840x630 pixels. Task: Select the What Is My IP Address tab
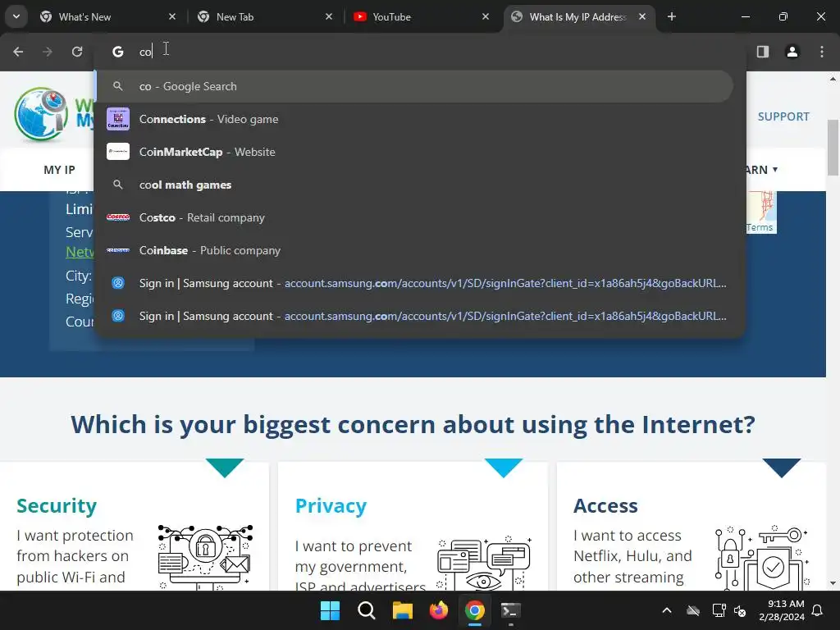click(577, 17)
